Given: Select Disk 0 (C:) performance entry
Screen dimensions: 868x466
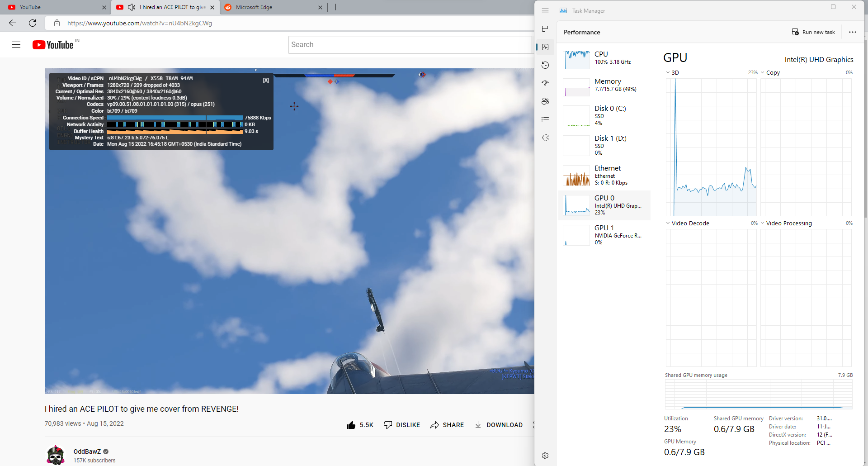Looking at the screenshot, I should click(604, 115).
